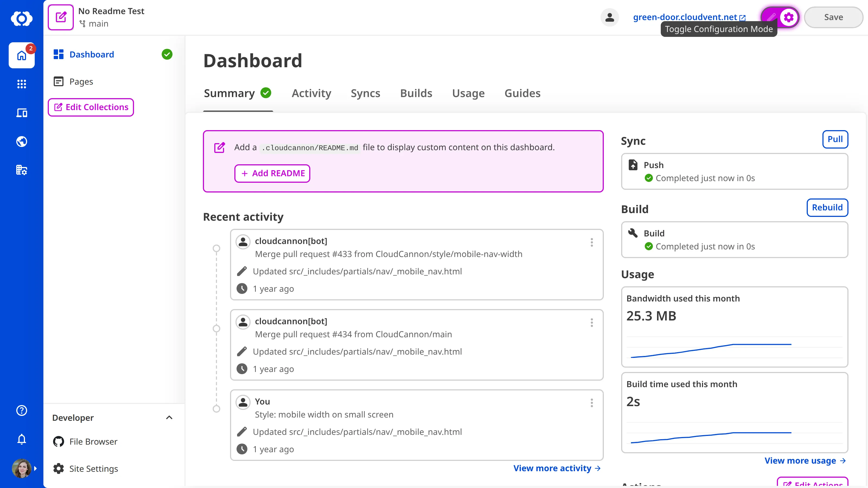
Task: Click the Pages document icon
Action: (59, 82)
